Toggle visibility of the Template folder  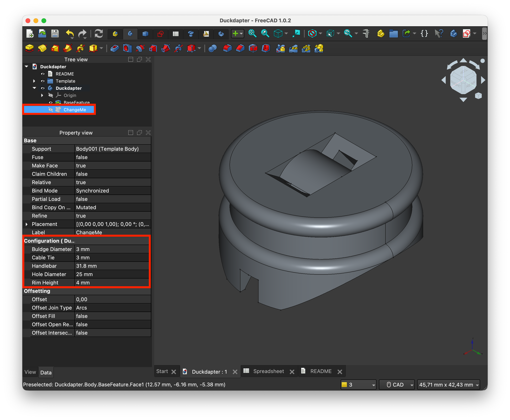point(43,81)
